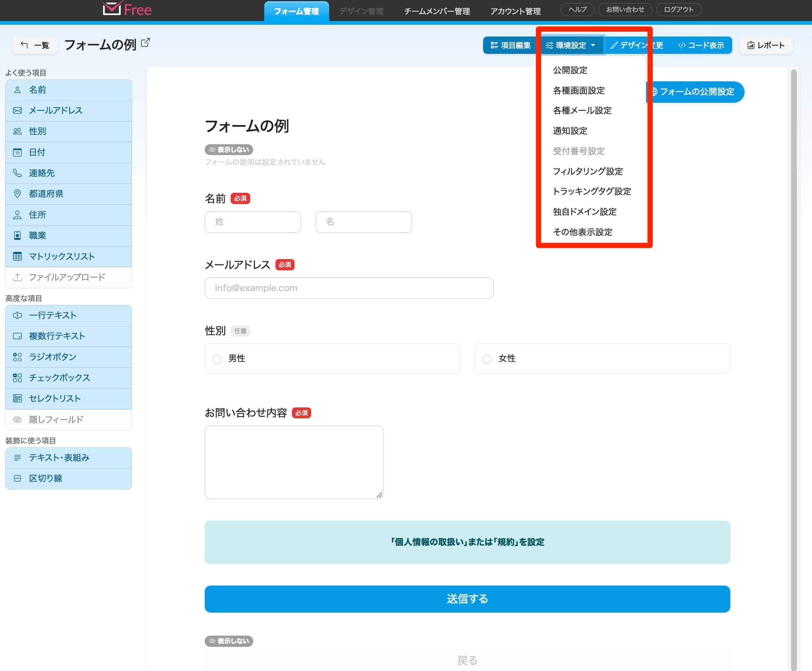
Task: Click the 連絡先 phone icon
Action: (17, 173)
